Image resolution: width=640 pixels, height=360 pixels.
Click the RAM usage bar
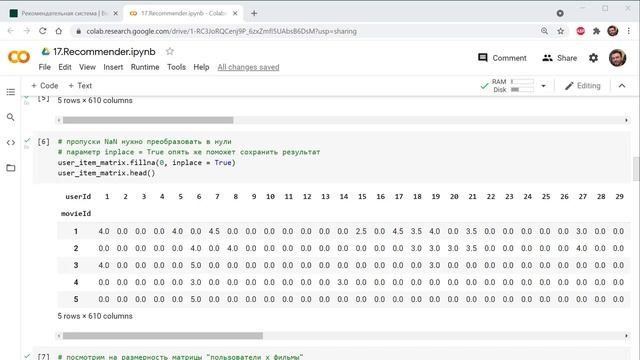point(522,82)
